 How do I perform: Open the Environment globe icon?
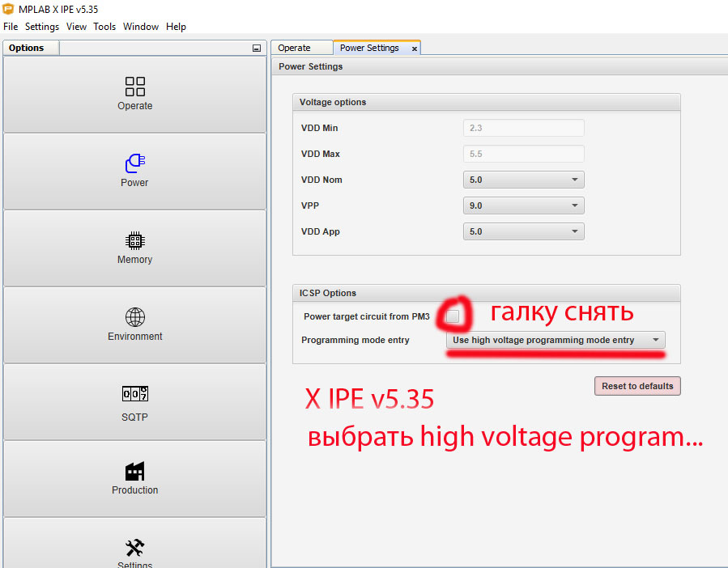135,317
